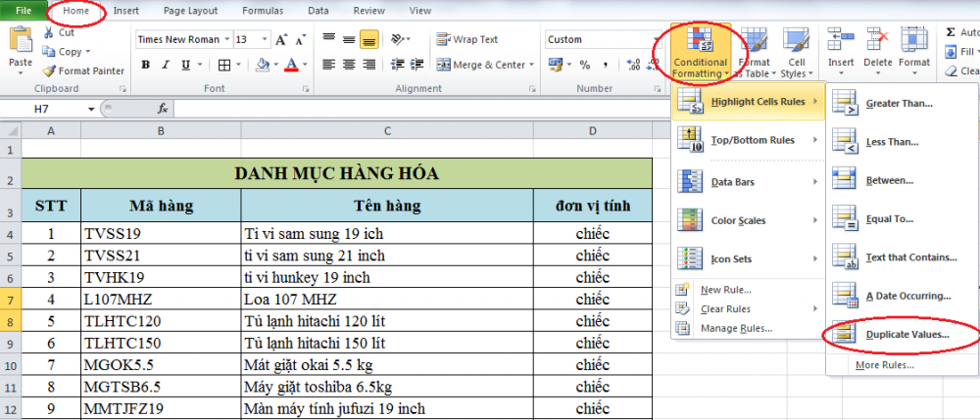The image size is (980, 420).
Task: Open the font name dropdown
Action: [226, 39]
